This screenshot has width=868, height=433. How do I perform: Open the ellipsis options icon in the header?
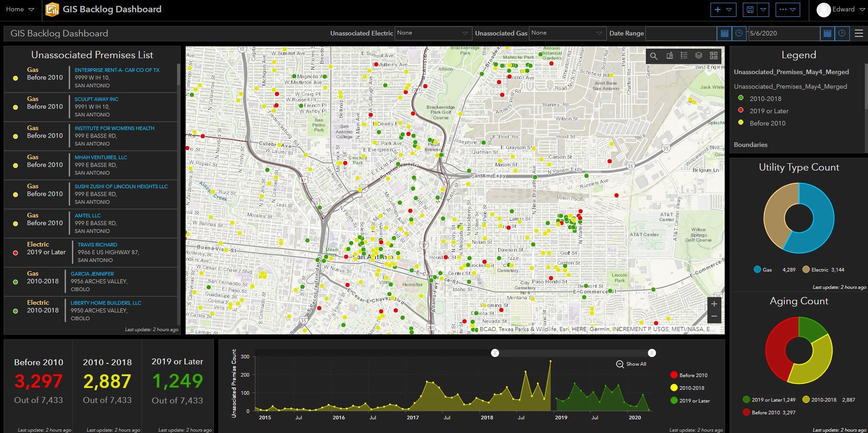click(x=784, y=9)
